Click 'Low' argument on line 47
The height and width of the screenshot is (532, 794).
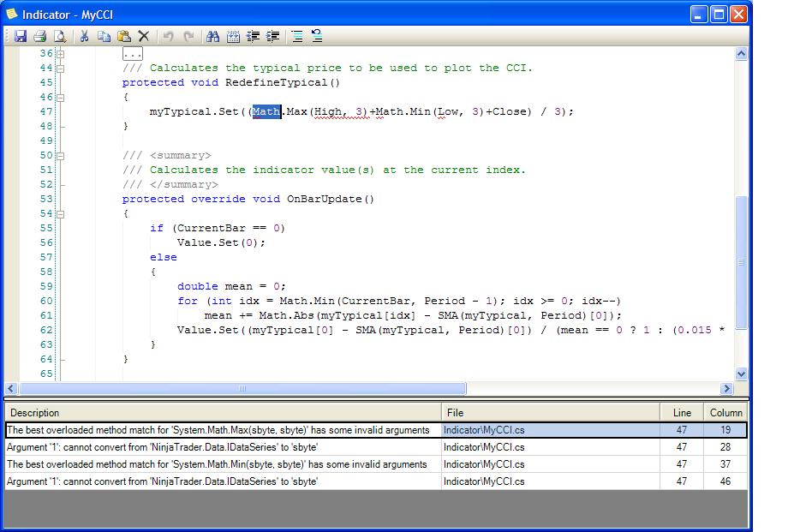pyautogui.click(x=448, y=111)
